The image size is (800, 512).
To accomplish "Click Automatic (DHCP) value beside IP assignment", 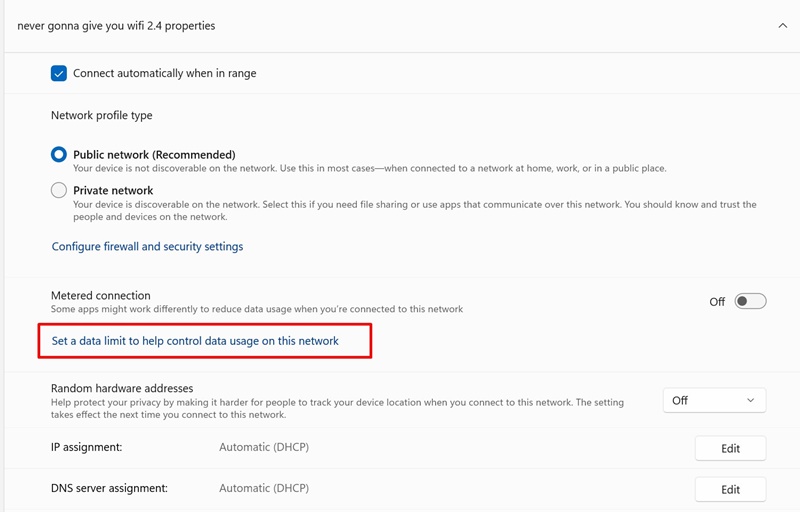I will tap(264, 447).
